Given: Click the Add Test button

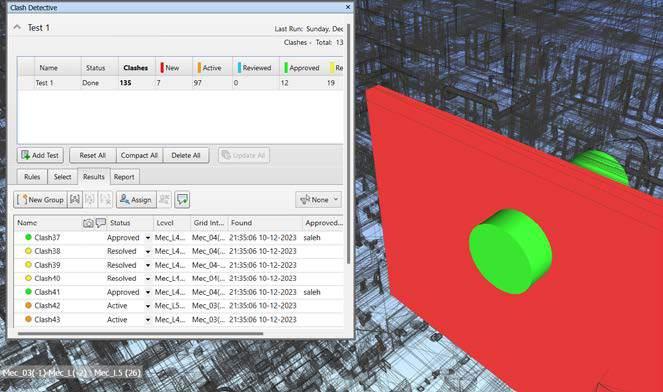Looking at the screenshot, I should tap(40, 155).
